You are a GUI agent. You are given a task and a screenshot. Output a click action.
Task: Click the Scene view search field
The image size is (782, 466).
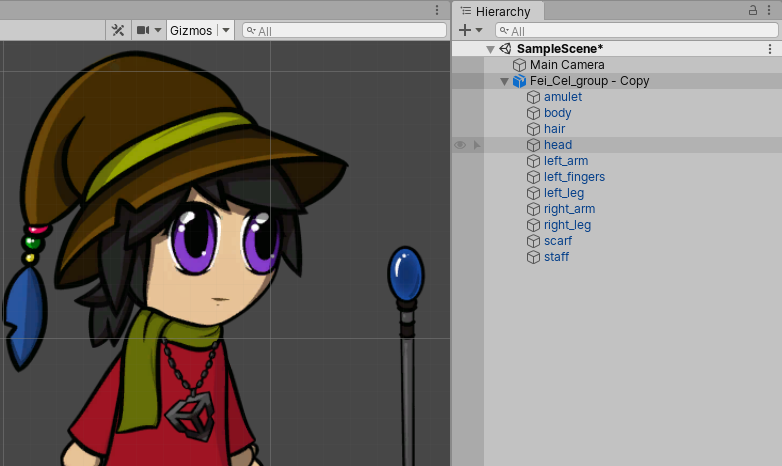click(343, 31)
